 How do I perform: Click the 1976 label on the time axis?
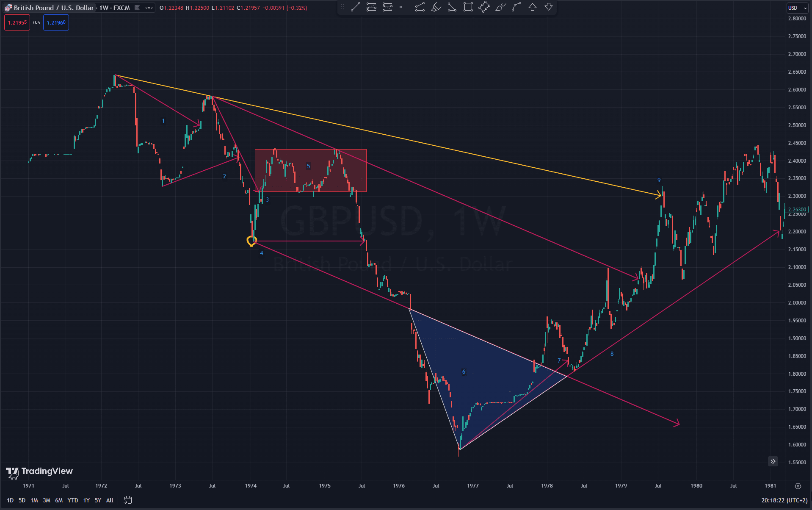coord(398,486)
